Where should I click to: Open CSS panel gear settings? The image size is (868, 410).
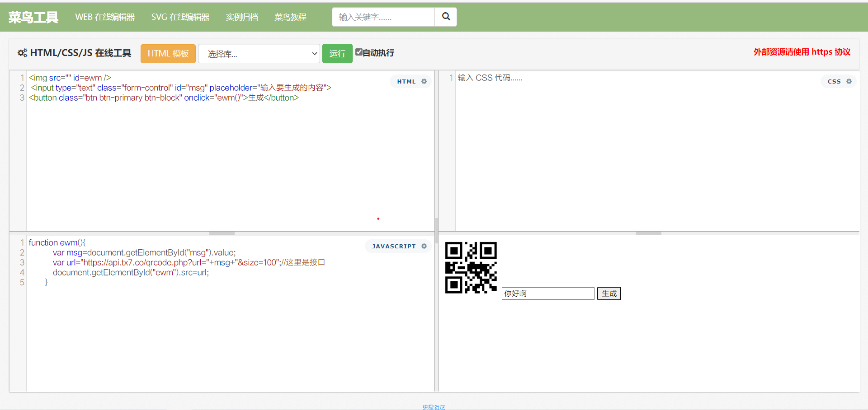[849, 81]
